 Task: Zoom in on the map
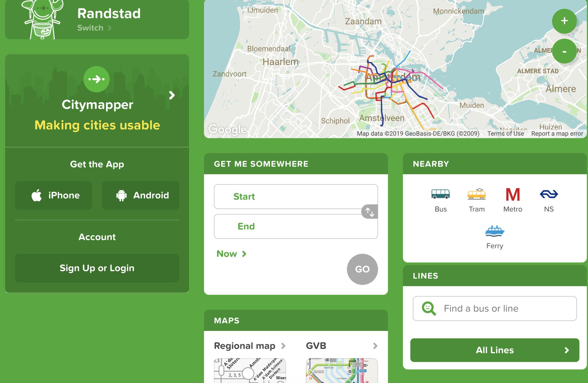pyautogui.click(x=564, y=21)
